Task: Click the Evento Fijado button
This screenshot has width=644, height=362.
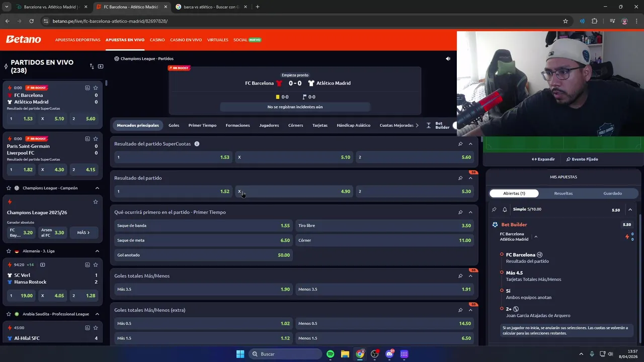Action: tap(582, 159)
